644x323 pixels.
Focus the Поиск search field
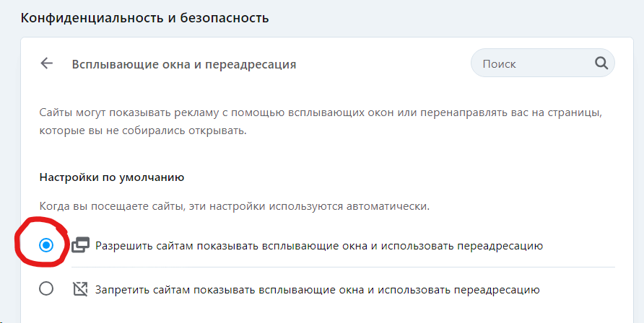coord(542,63)
